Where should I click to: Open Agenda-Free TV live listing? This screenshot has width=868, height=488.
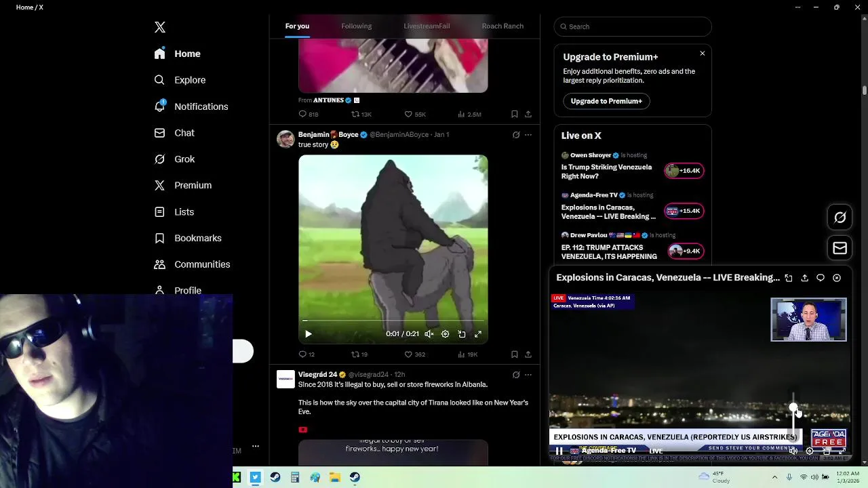coord(633,207)
